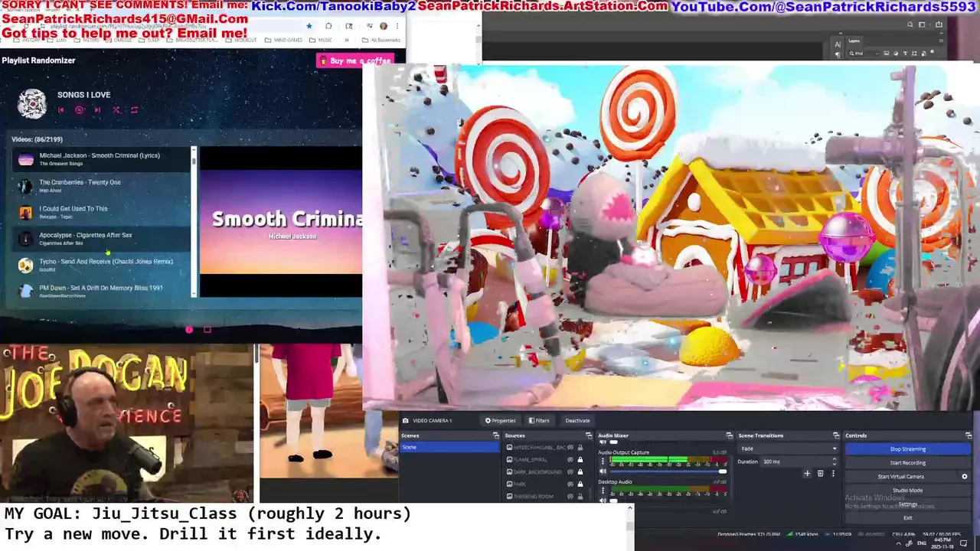
Task: Click the Smooth Criminal video player
Action: pos(281,222)
